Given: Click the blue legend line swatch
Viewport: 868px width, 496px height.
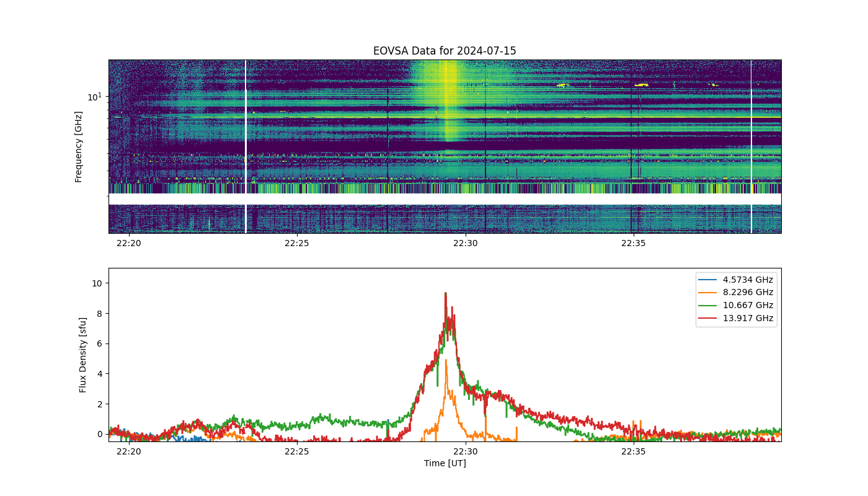Looking at the screenshot, I should pyautogui.click(x=709, y=280).
